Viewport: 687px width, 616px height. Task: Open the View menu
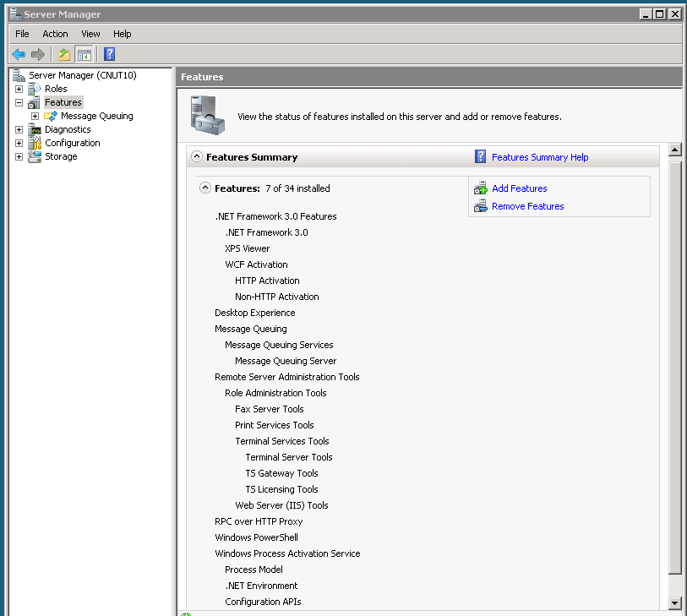(x=90, y=34)
